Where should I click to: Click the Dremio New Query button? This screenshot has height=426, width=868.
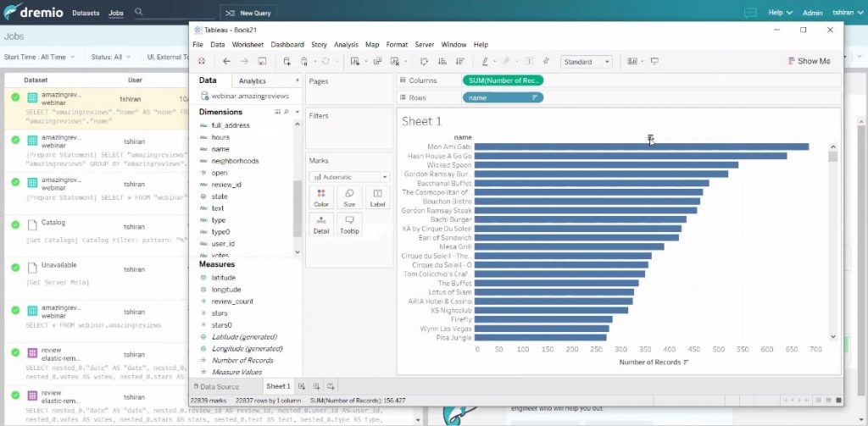(250, 14)
